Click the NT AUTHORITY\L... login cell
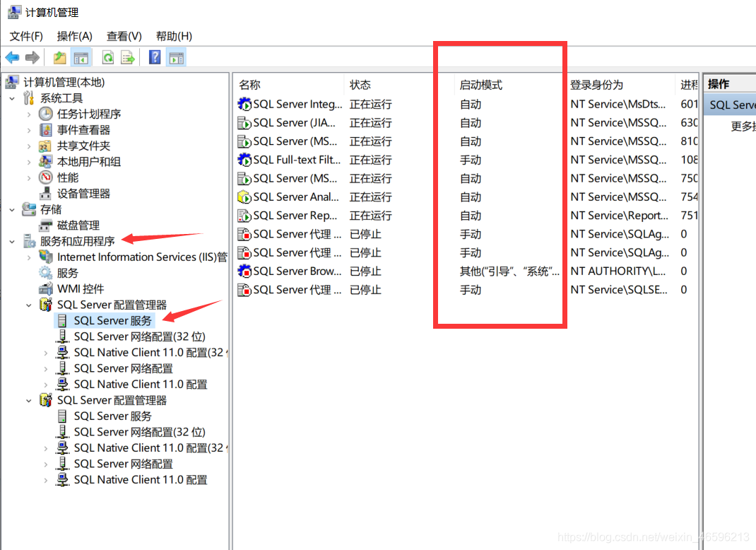This screenshot has width=756, height=550. [x=618, y=271]
